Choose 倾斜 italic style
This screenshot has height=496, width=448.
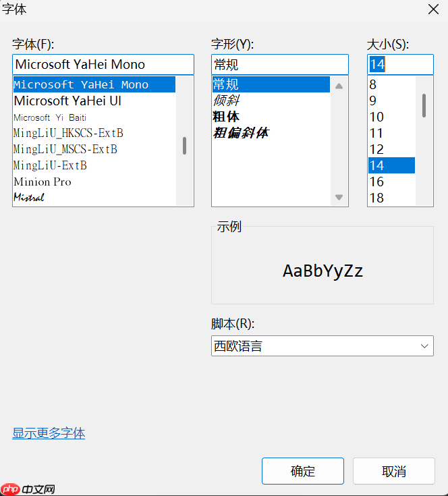[271, 101]
